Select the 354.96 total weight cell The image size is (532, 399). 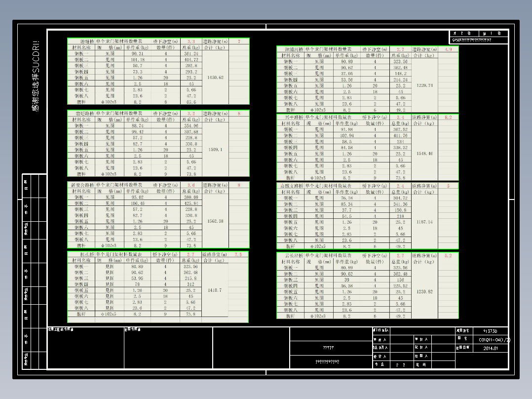[x=191, y=125]
